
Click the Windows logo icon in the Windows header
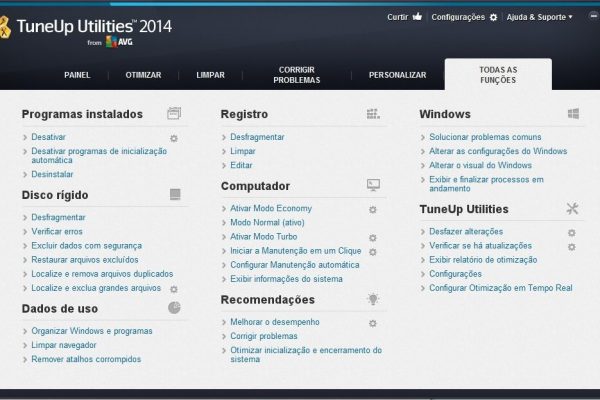click(573, 114)
